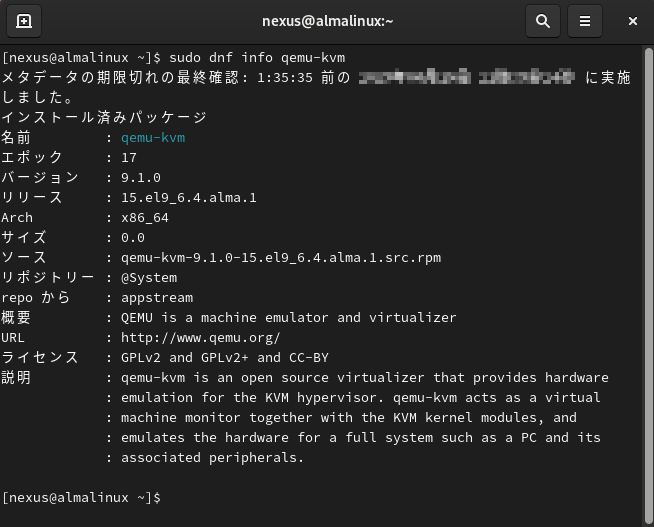Click the QEMU summary line text
This screenshot has height=527, width=654.
tap(288, 318)
